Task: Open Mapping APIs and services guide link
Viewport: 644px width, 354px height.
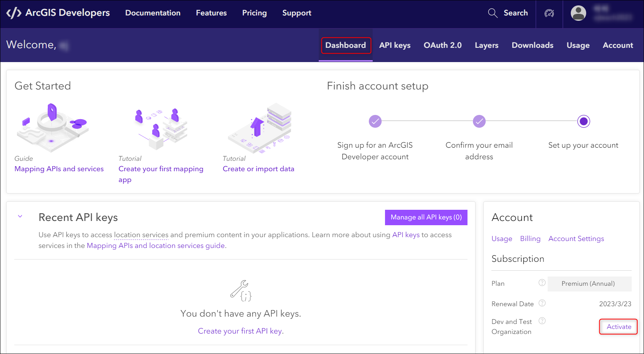Action: tap(59, 169)
